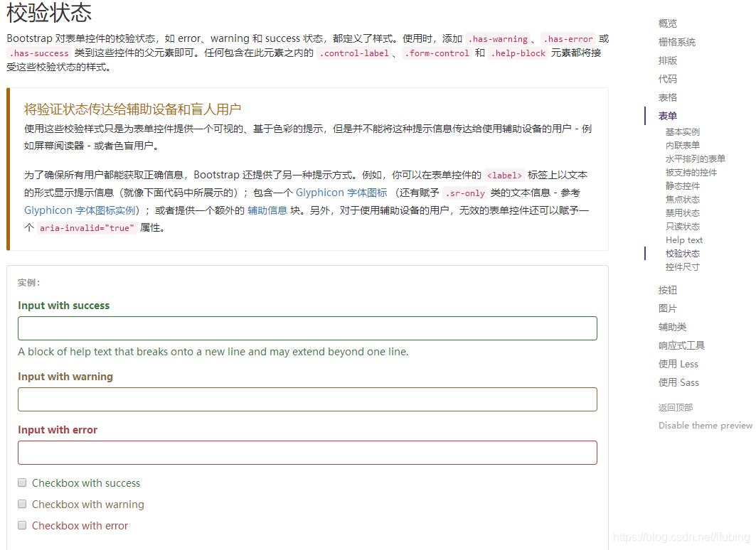This screenshot has height=550, width=756.
Task: Go to 概览 in sidebar
Action: click(668, 23)
